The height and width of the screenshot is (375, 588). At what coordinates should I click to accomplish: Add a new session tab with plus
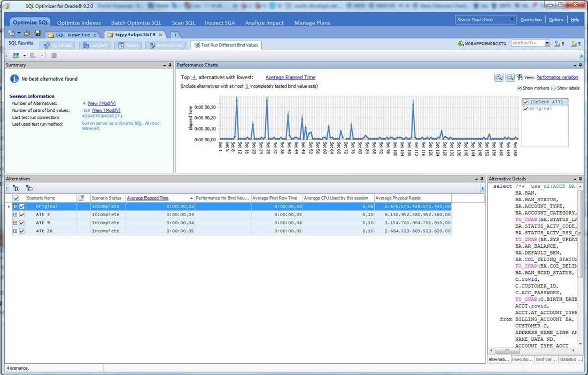click(175, 35)
